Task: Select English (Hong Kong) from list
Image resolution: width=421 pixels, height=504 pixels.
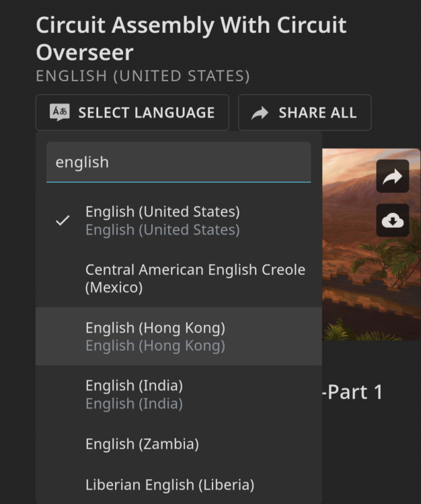Action: (x=155, y=328)
